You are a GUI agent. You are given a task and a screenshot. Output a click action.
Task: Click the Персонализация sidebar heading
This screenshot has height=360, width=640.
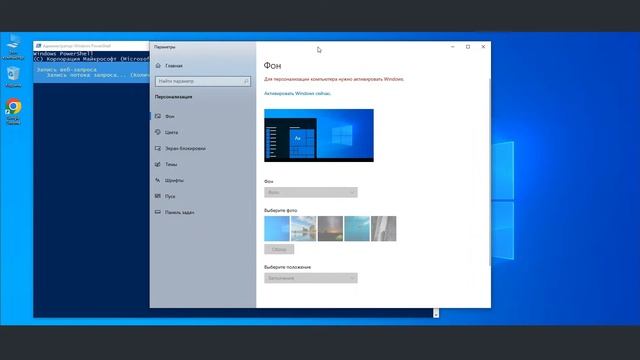pos(173,97)
